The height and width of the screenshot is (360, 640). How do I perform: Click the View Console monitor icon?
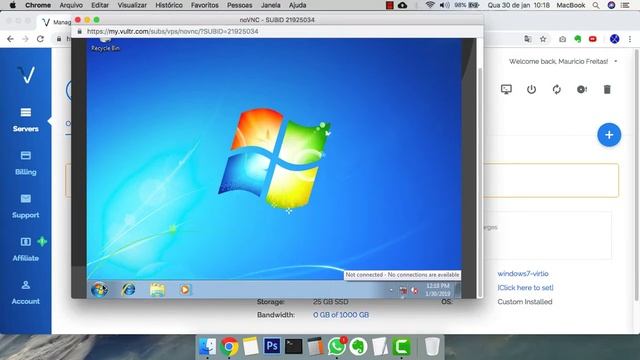[x=506, y=89]
